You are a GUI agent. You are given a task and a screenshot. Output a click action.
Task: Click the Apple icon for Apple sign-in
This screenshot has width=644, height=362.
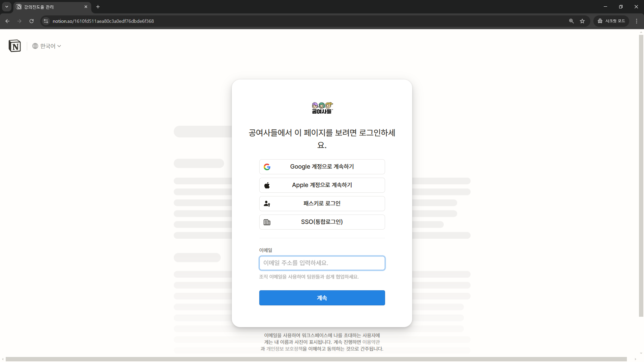point(267,185)
